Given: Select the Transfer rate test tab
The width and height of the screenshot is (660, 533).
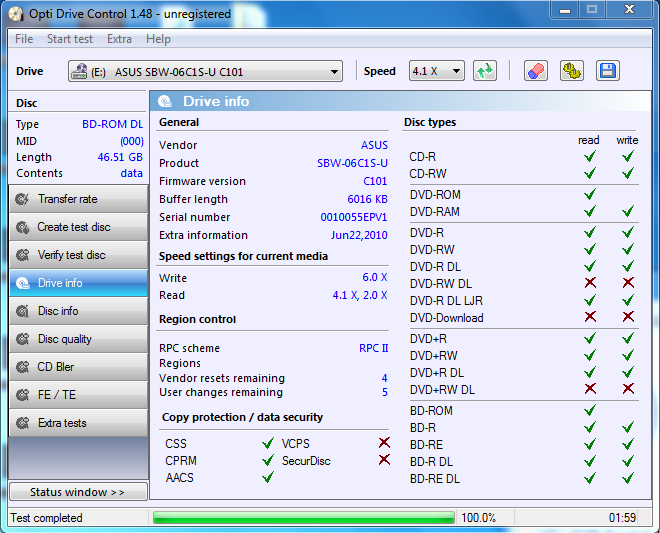Looking at the screenshot, I should point(78,199).
